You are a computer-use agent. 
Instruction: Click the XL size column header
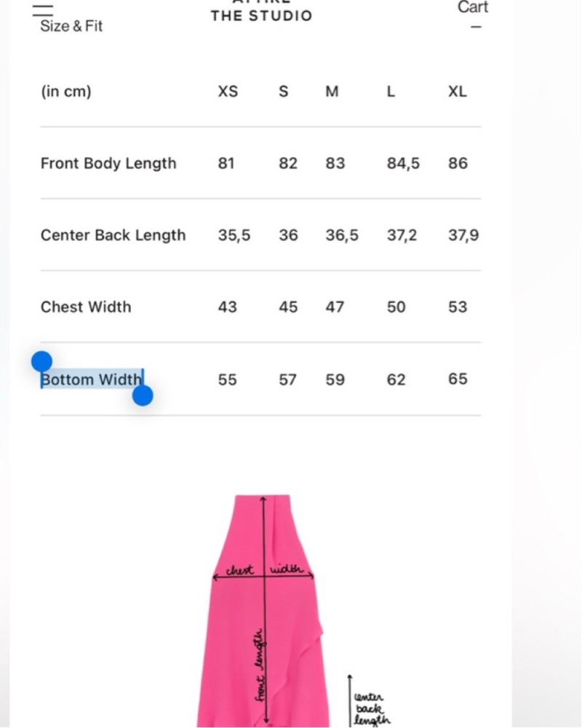(457, 92)
